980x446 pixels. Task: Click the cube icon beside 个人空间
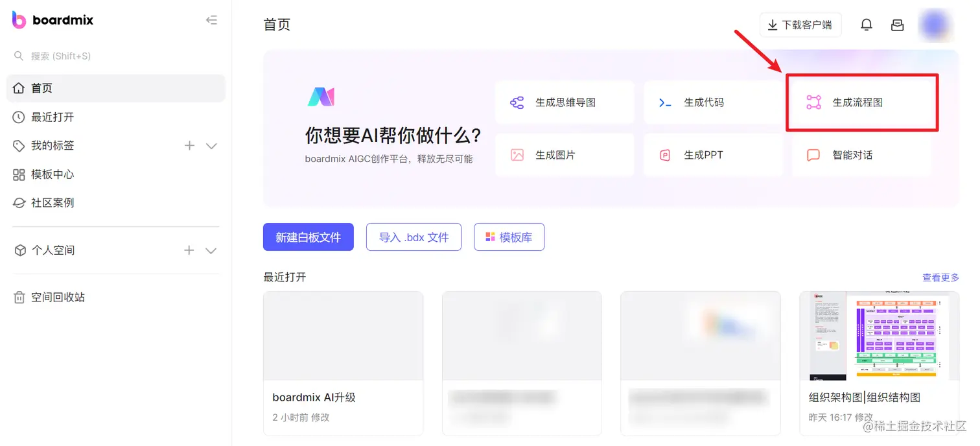[x=20, y=250]
